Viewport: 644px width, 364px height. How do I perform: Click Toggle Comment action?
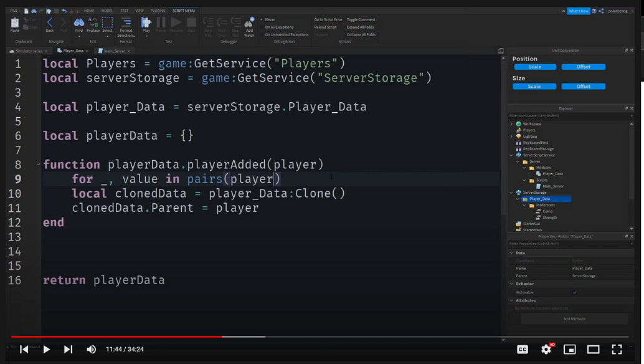coord(361,19)
